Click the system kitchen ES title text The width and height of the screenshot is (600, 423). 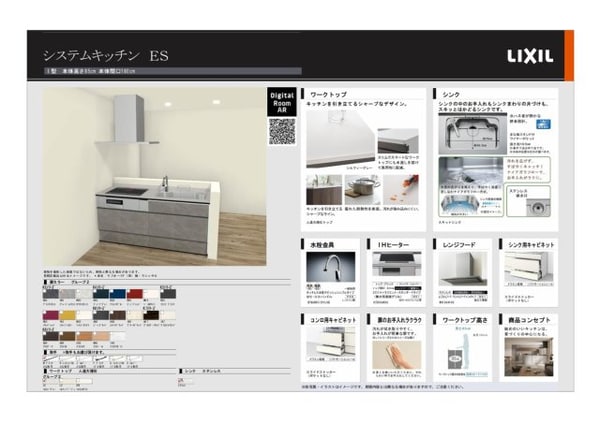[x=106, y=56]
